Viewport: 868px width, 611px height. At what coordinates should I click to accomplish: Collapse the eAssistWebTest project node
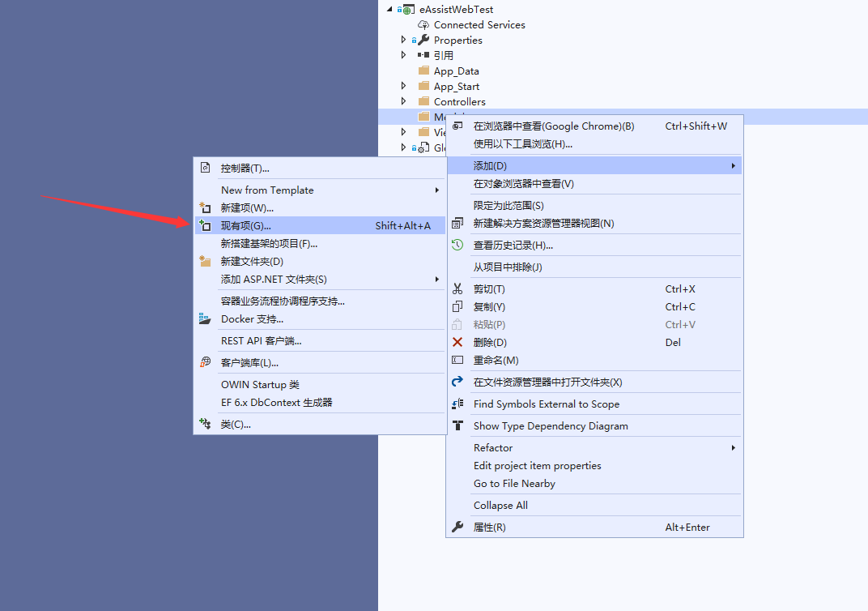[389, 9]
